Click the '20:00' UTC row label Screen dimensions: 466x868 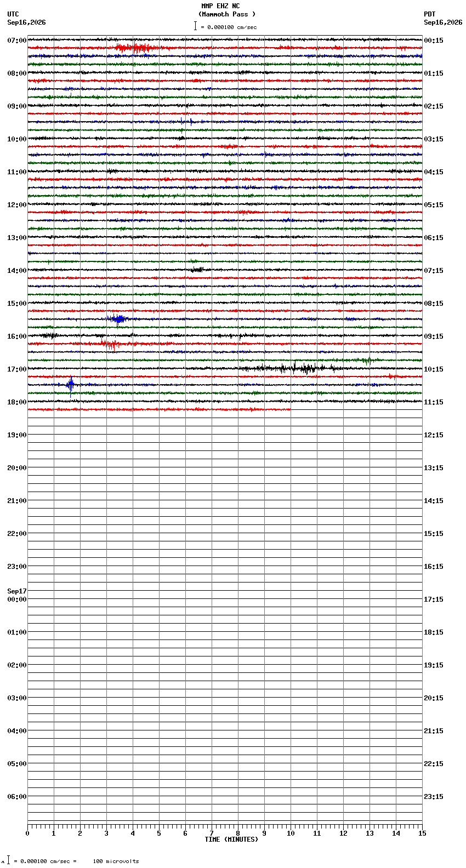point(17,468)
